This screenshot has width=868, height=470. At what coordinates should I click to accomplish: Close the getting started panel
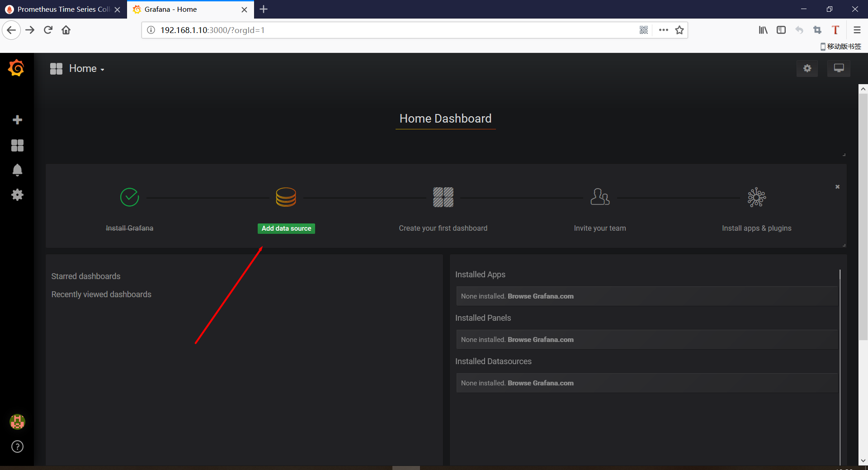click(x=837, y=187)
